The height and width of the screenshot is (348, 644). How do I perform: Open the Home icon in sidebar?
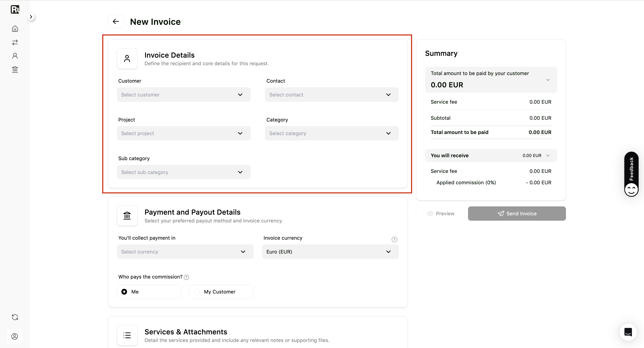coord(15,29)
